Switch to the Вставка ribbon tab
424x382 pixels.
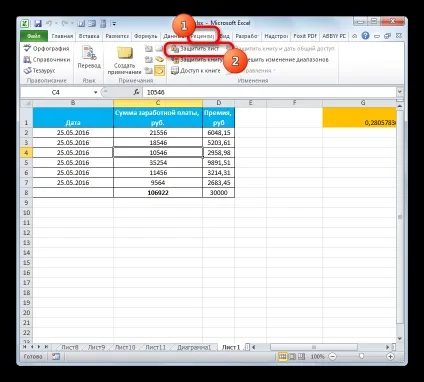pos(89,36)
